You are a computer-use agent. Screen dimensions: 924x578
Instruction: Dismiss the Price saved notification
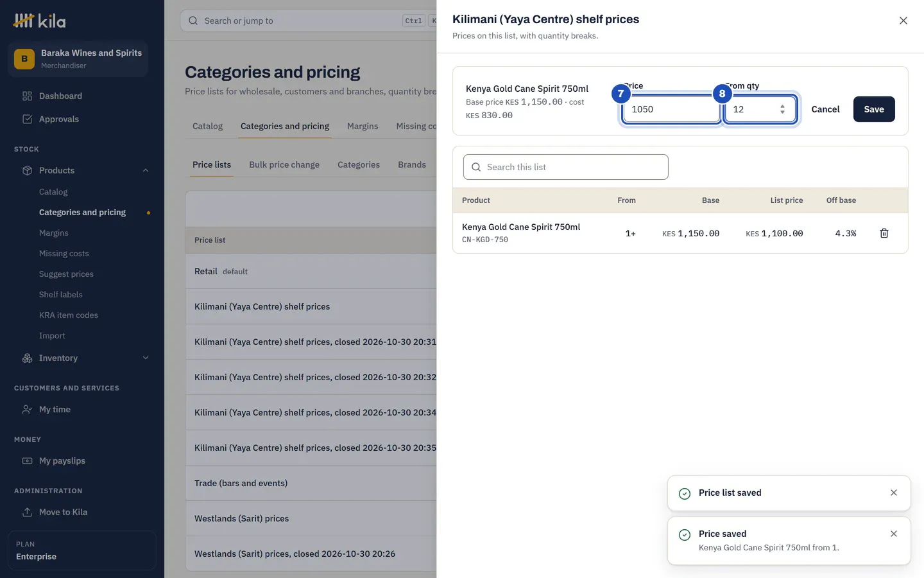894,534
